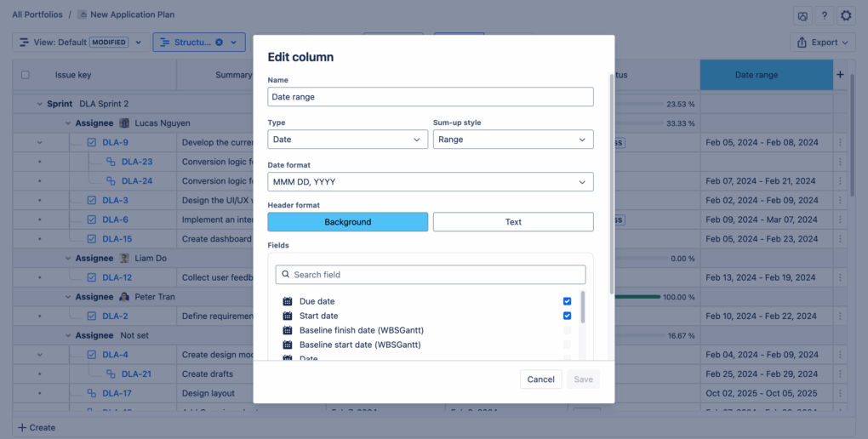Collapse the Assignee Peter Tran group
Image resolution: width=868 pixels, height=439 pixels.
(68, 297)
